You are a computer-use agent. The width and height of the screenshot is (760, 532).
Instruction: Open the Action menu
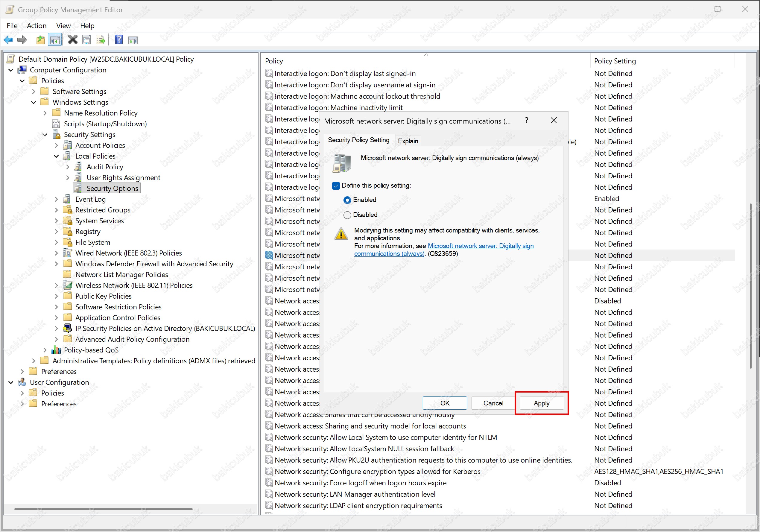point(37,25)
